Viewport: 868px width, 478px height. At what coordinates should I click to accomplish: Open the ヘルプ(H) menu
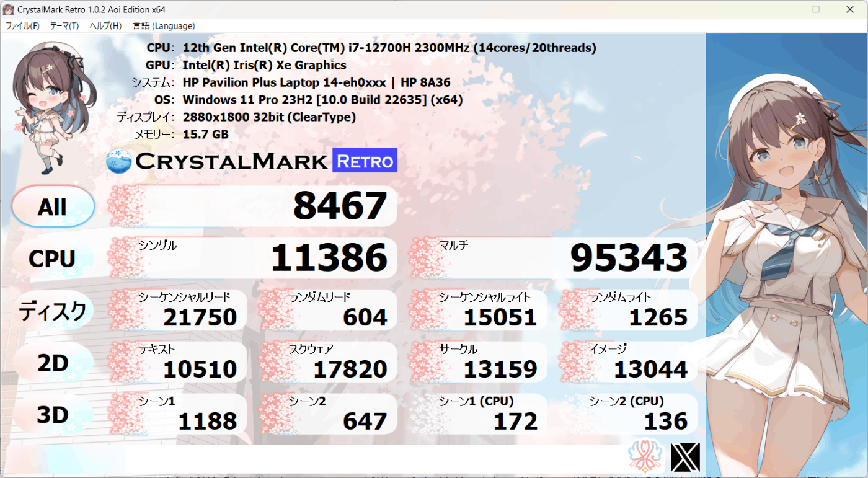coord(105,26)
